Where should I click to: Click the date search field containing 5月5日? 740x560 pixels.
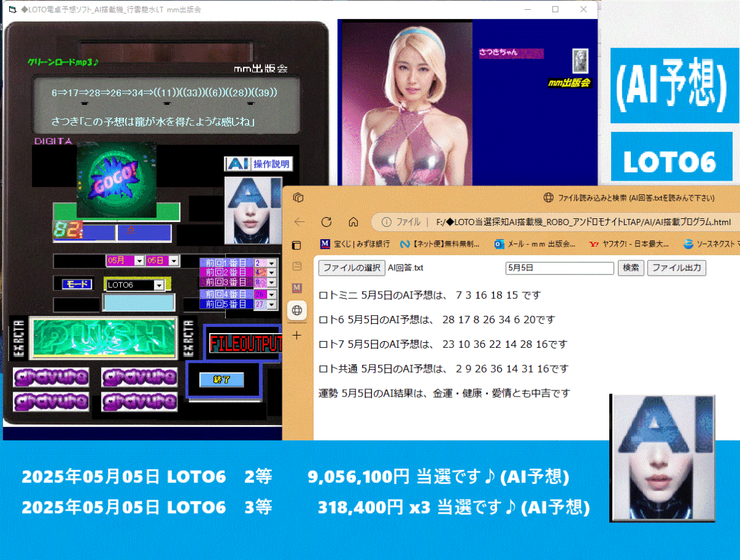[559, 268]
